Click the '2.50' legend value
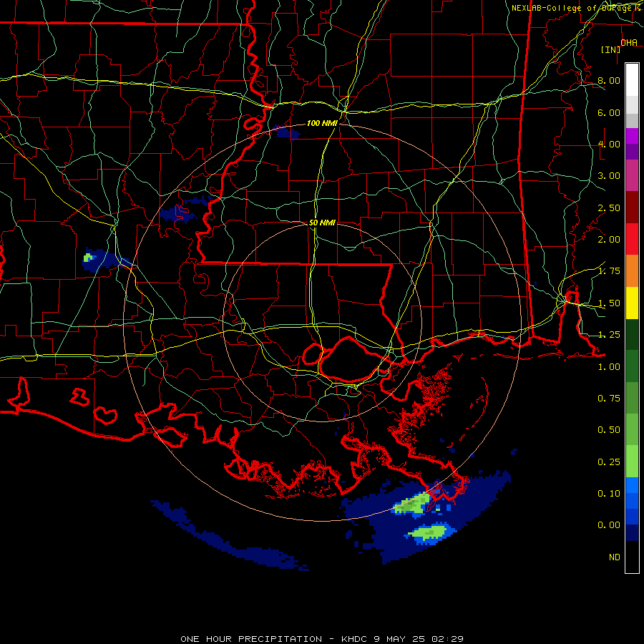This screenshot has width=644, height=644. 609,208
